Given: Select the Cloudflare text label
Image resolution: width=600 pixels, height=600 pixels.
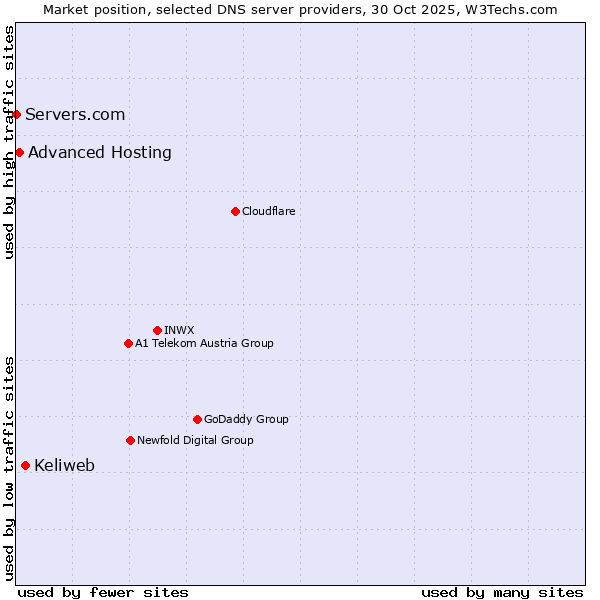Looking at the screenshot, I should [x=268, y=211].
